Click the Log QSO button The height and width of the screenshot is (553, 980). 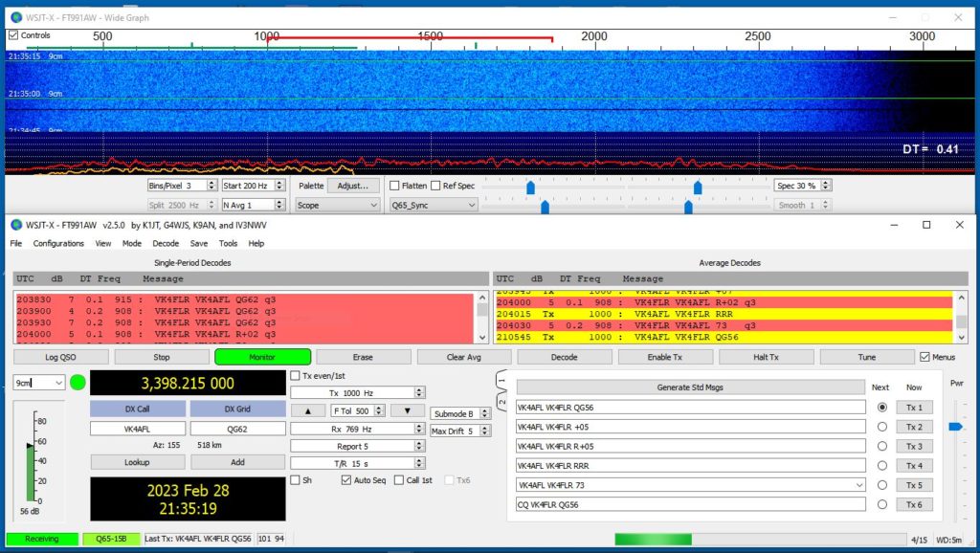click(x=60, y=357)
